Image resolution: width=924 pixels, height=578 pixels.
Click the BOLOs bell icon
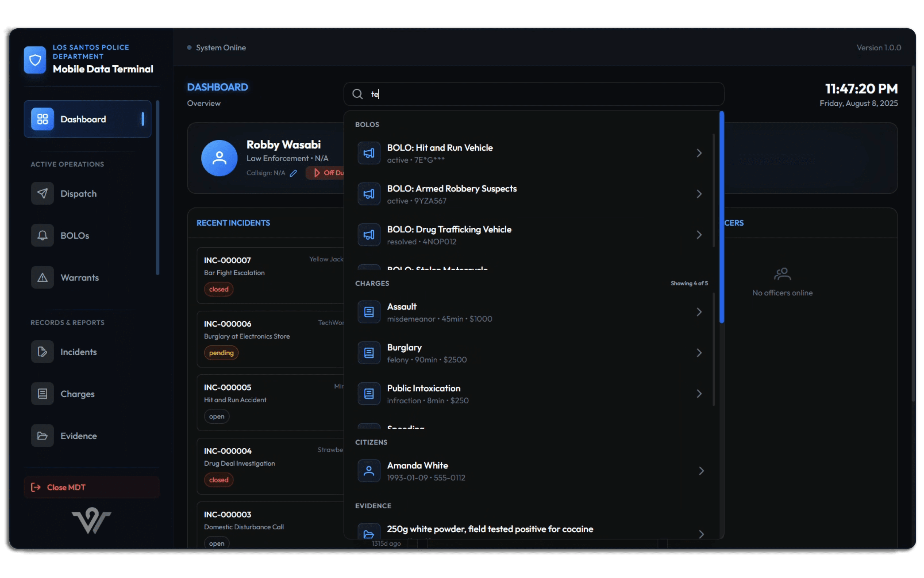tap(43, 235)
